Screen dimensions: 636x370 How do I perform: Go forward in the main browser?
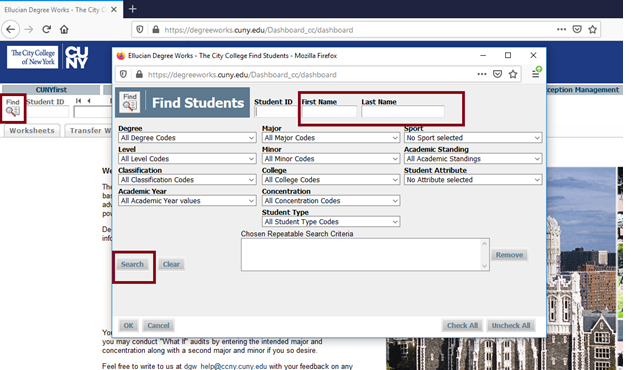point(29,30)
